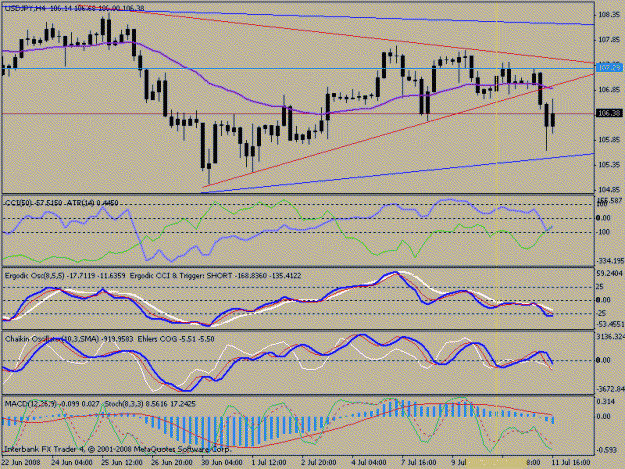The width and height of the screenshot is (625, 469).
Task: Click the -25 level label in Ergodic panel
Action: 600,313
